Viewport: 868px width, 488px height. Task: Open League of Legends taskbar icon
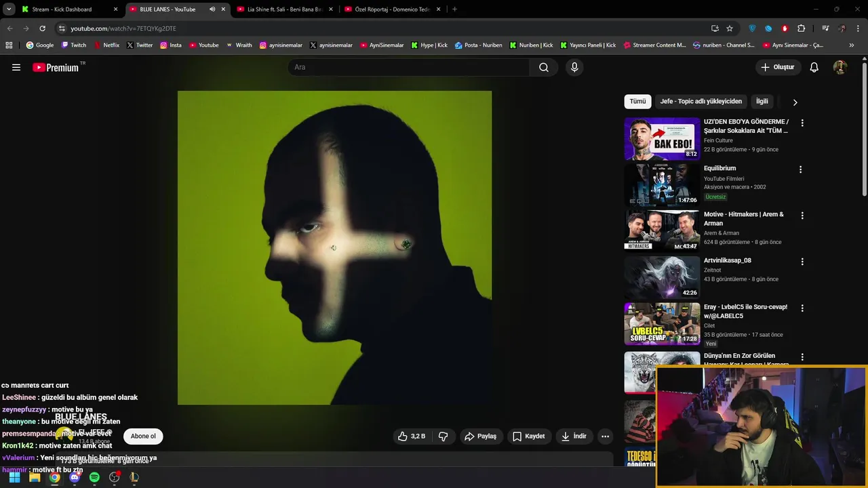tap(134, 477)
